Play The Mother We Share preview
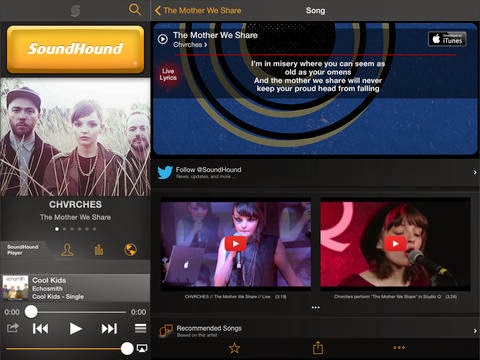 pyautogui.click(x=163, y=39)
